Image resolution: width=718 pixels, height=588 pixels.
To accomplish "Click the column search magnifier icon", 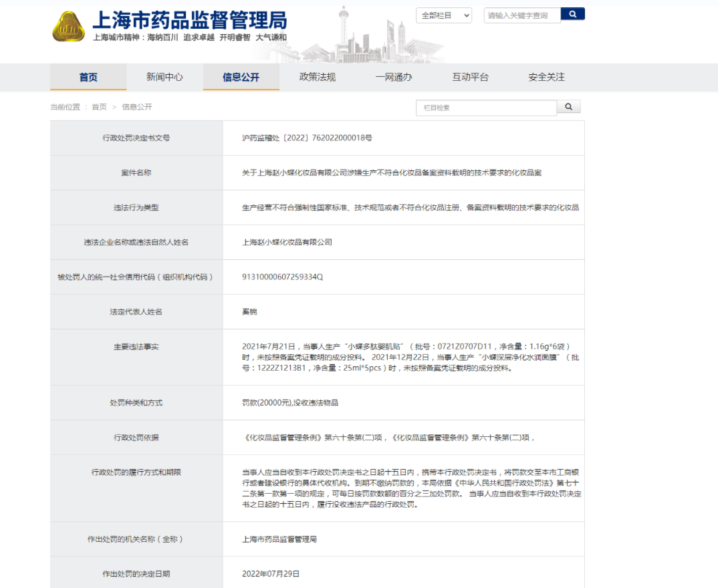I will (x=569, y=107).
